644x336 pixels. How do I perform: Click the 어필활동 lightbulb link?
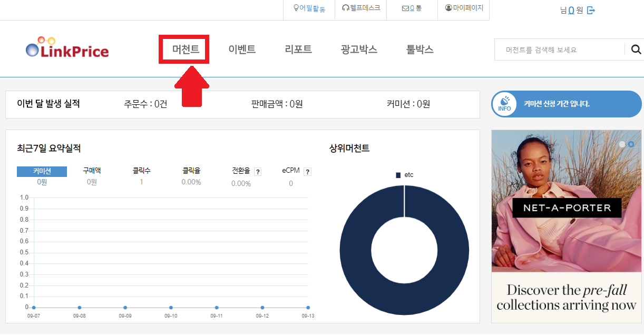point(309,8)
